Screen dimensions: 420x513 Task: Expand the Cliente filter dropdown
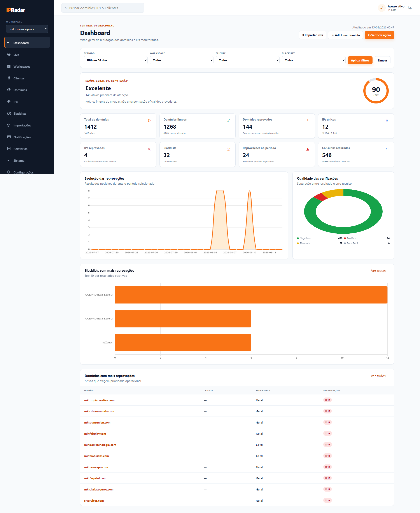pyautogui.click(x=247, y=60)
